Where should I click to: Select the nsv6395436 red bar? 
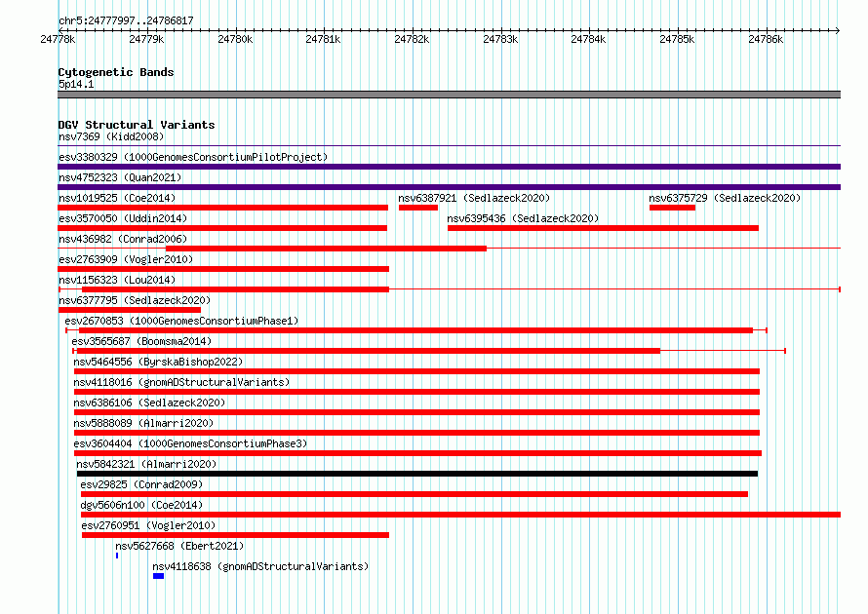click(x=603, y=228)
